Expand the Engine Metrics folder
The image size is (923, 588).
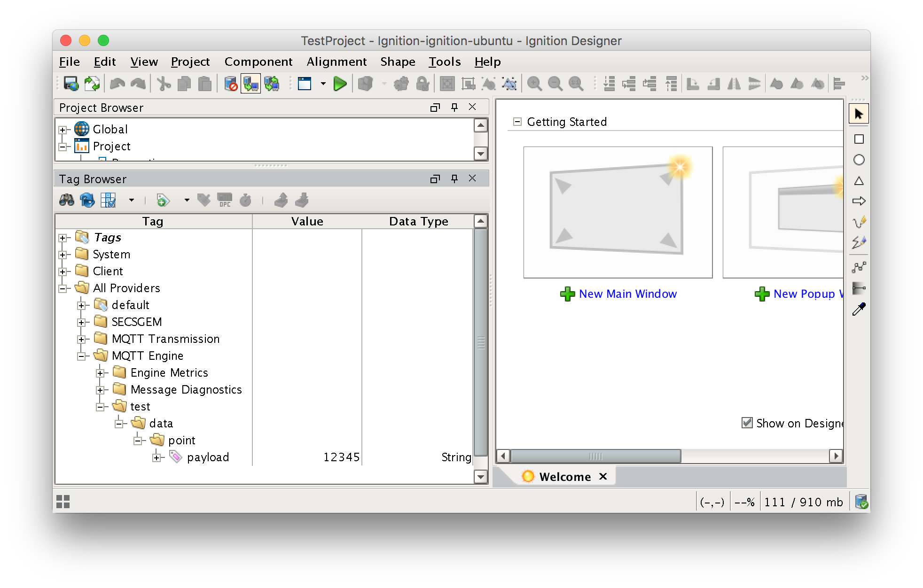100,373
